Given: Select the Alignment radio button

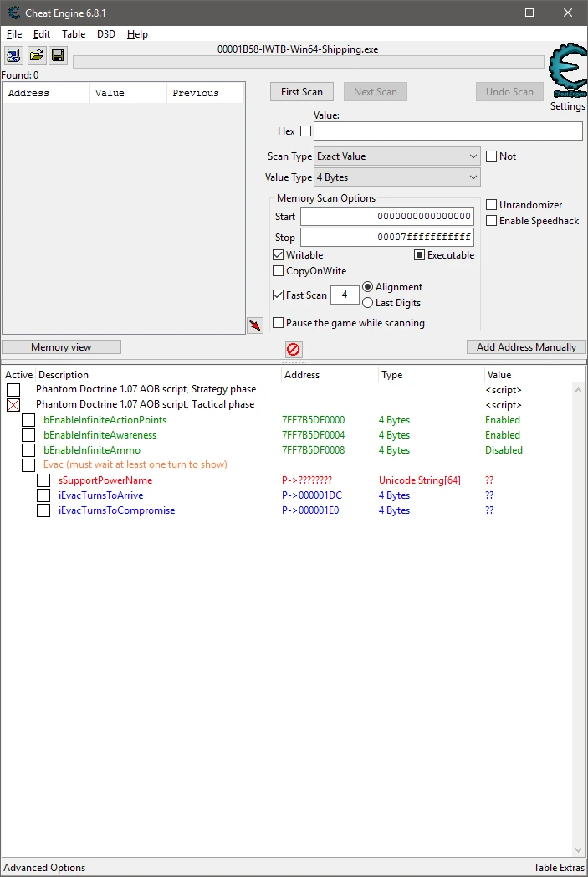Looking at the screenshot, I should (367, 287).
